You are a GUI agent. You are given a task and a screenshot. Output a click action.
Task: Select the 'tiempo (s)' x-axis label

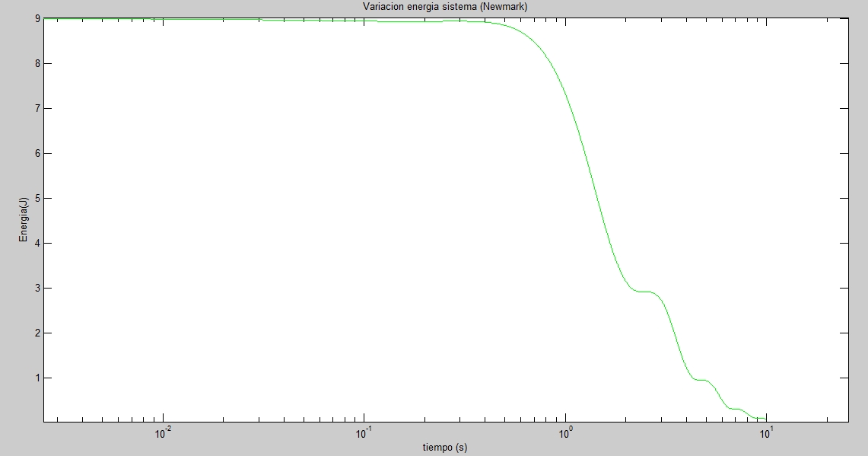pos(445,448)
